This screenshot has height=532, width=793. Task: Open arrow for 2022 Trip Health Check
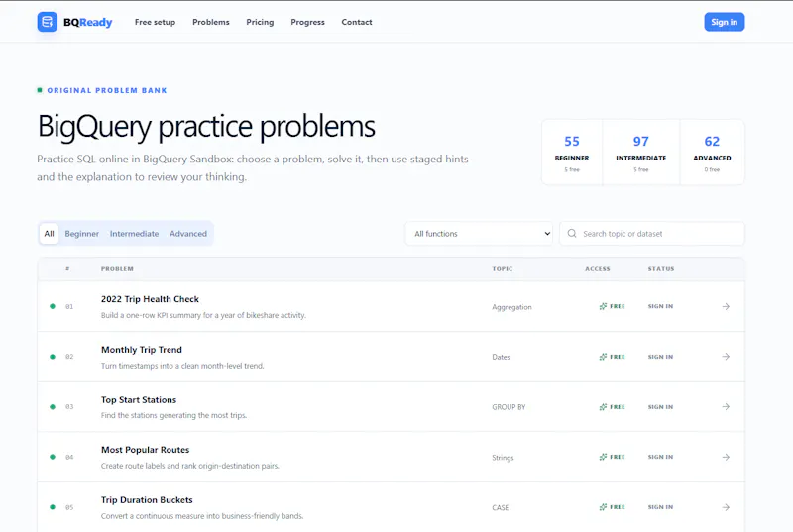pyautogui.click(x=726, y=307)
